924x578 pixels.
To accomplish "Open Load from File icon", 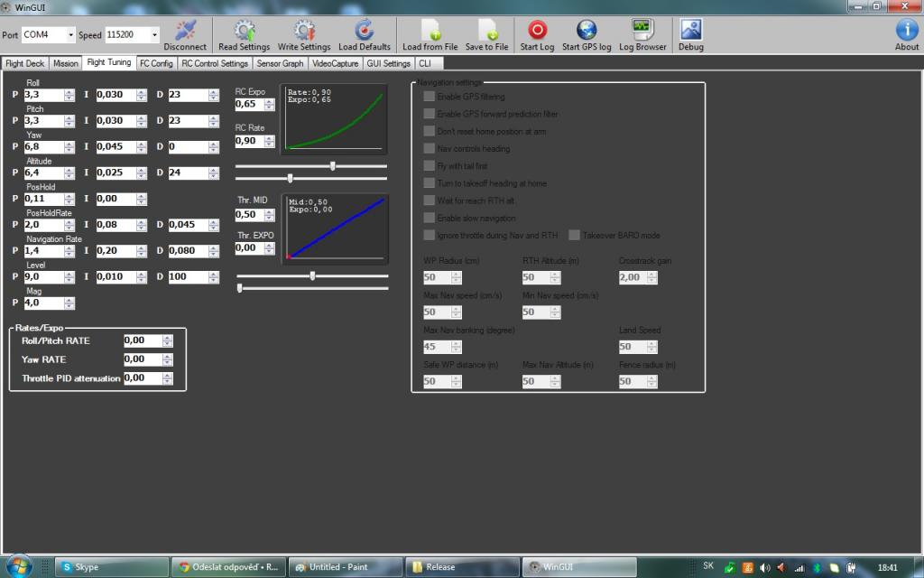I will (430, 30).
